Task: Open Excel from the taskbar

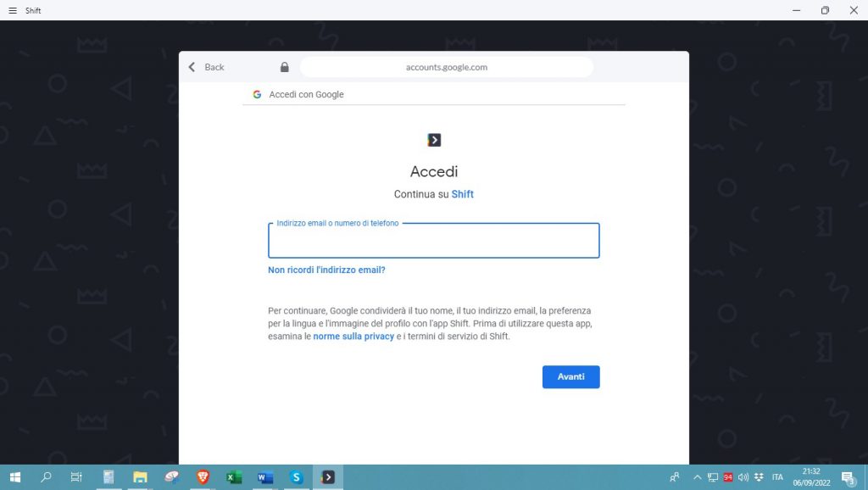Action: pos(234,477)
